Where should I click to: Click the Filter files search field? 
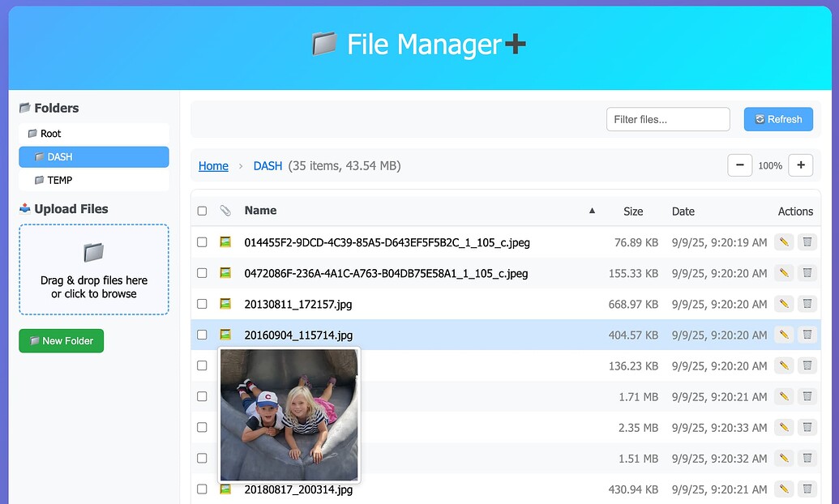pyautogui.click(x=668, y=119)
